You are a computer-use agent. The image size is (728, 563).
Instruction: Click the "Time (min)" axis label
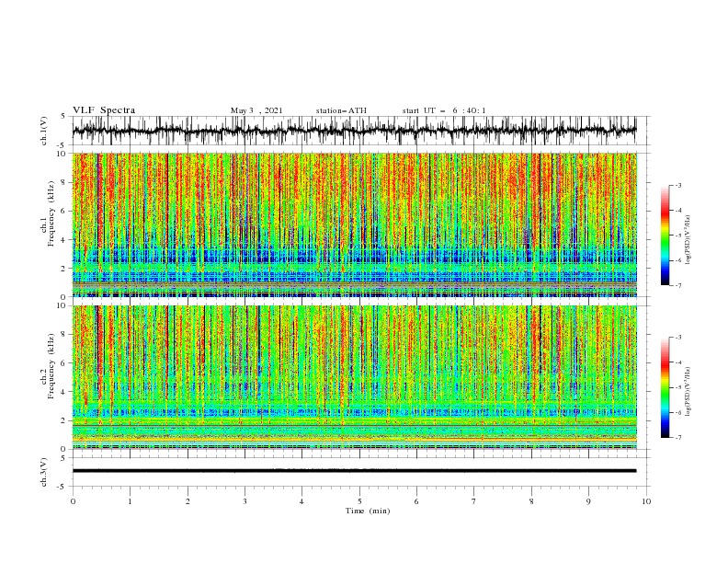(368, 511)
